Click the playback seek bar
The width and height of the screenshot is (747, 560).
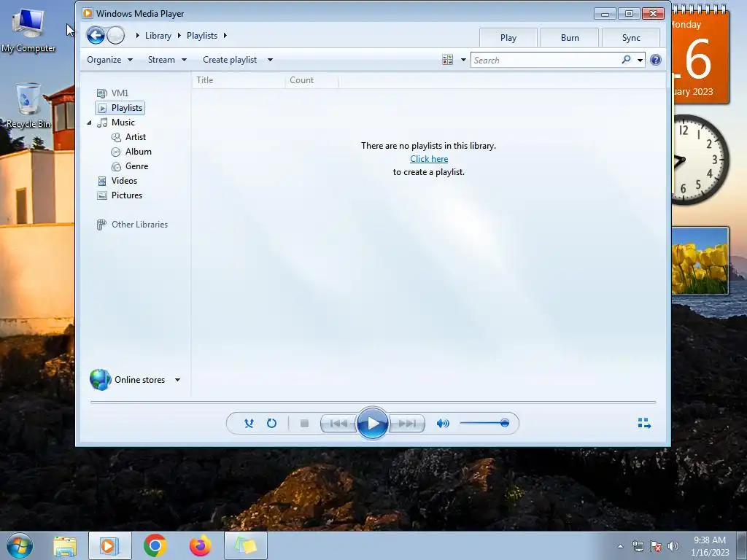[x=373, y=402]
